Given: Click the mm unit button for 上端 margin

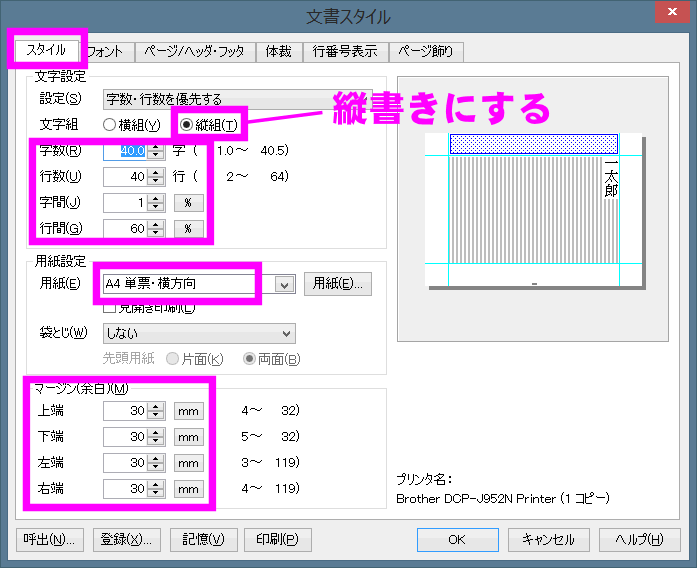Looking at the screenshot, I should click(187, 410).
